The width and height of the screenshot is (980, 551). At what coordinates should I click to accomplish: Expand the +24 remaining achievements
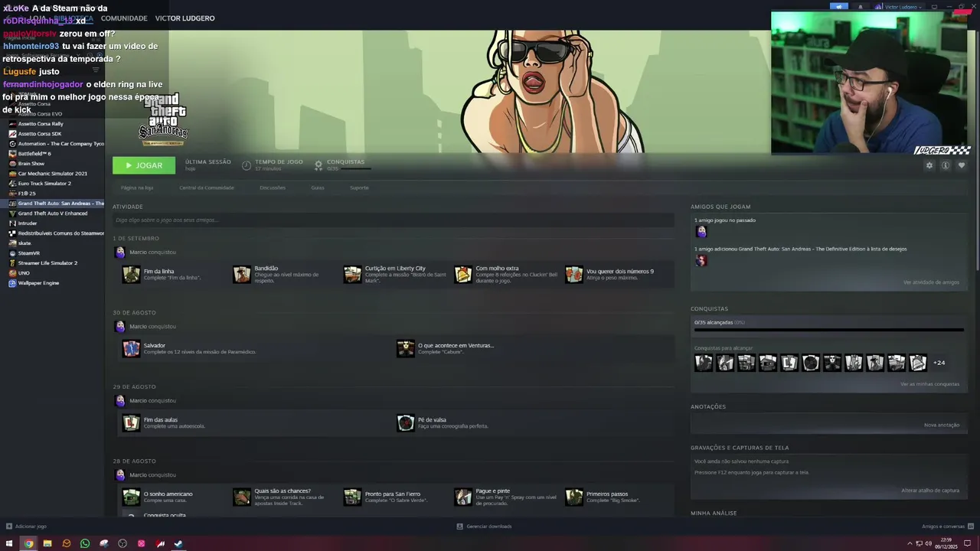[939, 363]
